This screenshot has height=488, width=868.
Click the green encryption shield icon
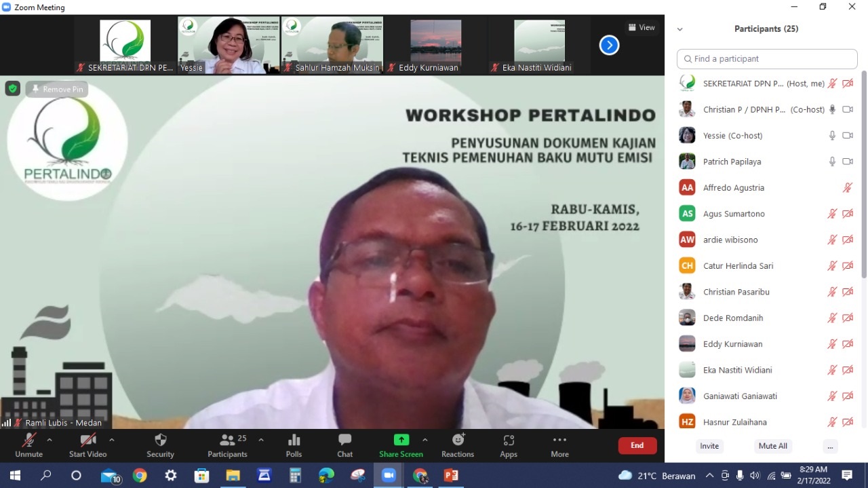pos(13,89)
